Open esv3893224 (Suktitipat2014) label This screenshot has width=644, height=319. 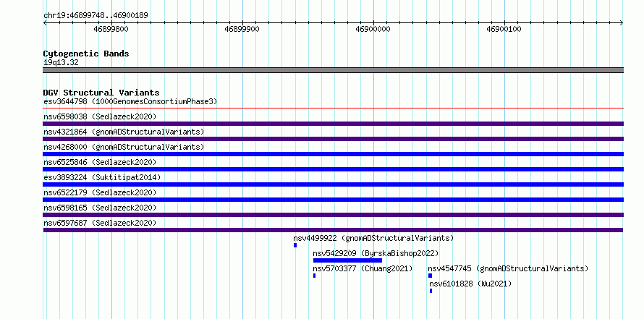tap(102, 177)
